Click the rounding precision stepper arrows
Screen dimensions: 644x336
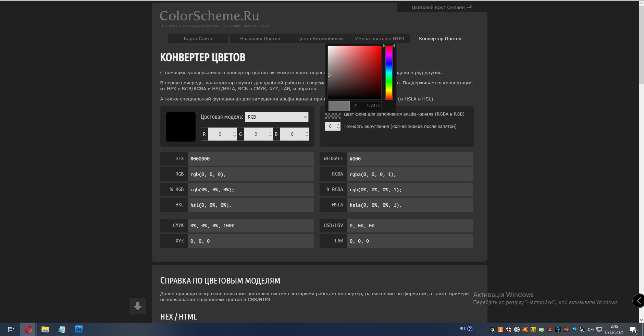point(338,126)
